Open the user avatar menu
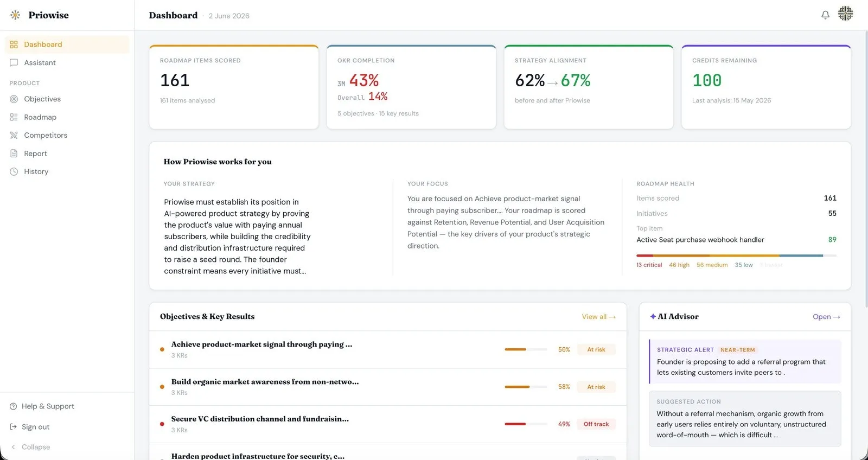 [845, 14]
